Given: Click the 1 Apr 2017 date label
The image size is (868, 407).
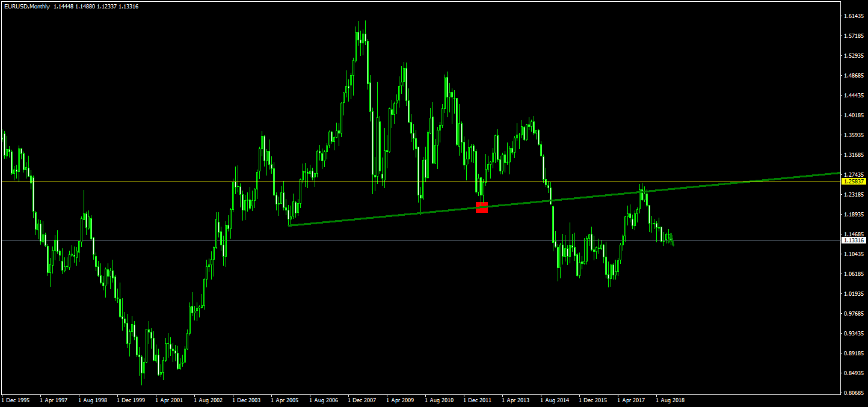Looking at the screenshot, I should point(632,400).
